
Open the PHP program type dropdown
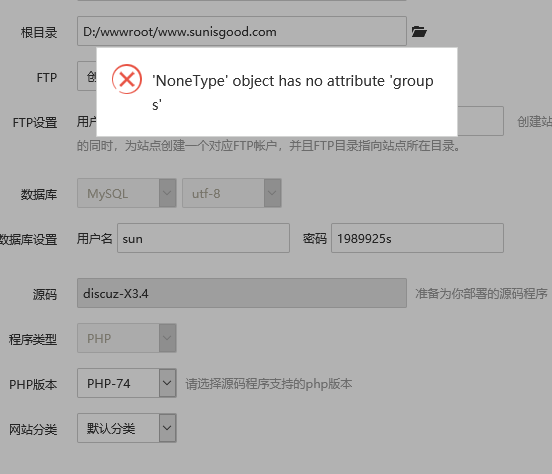point(127,338)
